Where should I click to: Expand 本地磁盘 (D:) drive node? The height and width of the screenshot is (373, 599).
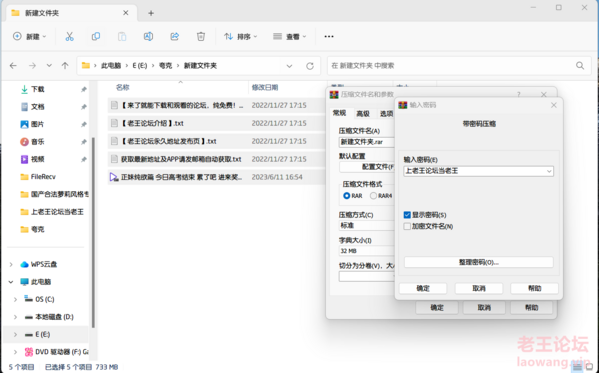[x=16, y=317]
